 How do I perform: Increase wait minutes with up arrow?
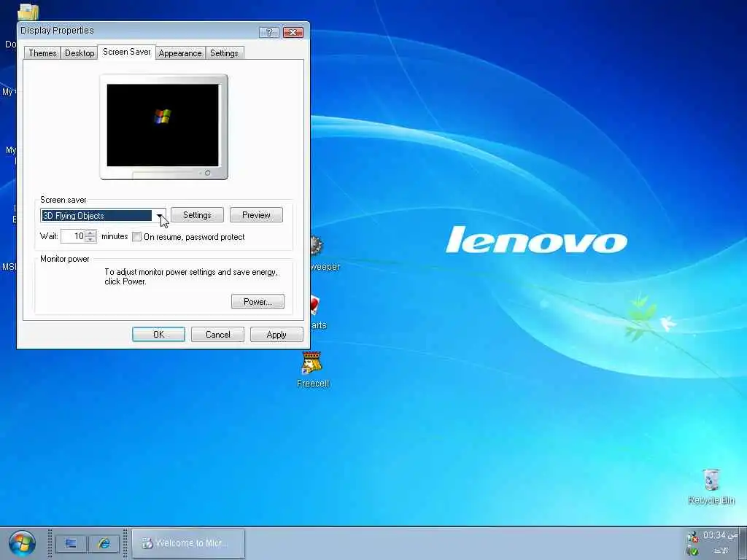[90, 233]
